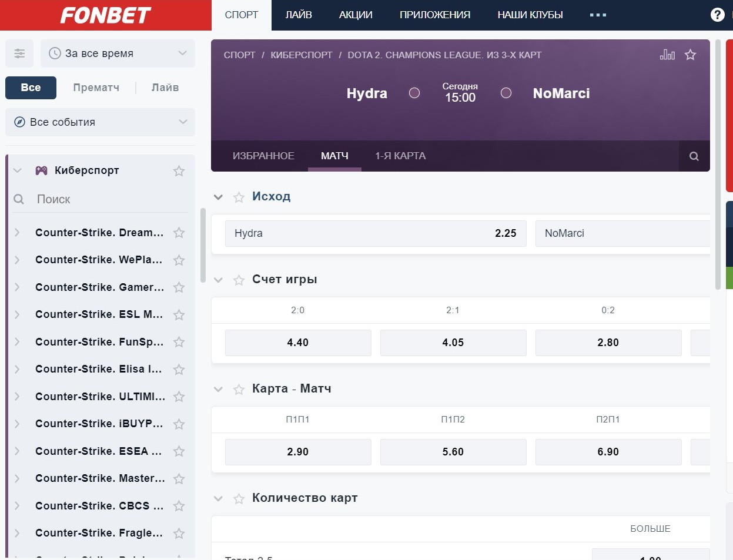Image resolution: width=733 pixels, height=560 pixels.
Task: Click the search magnifier in match tabs
Action: [694, 156]
